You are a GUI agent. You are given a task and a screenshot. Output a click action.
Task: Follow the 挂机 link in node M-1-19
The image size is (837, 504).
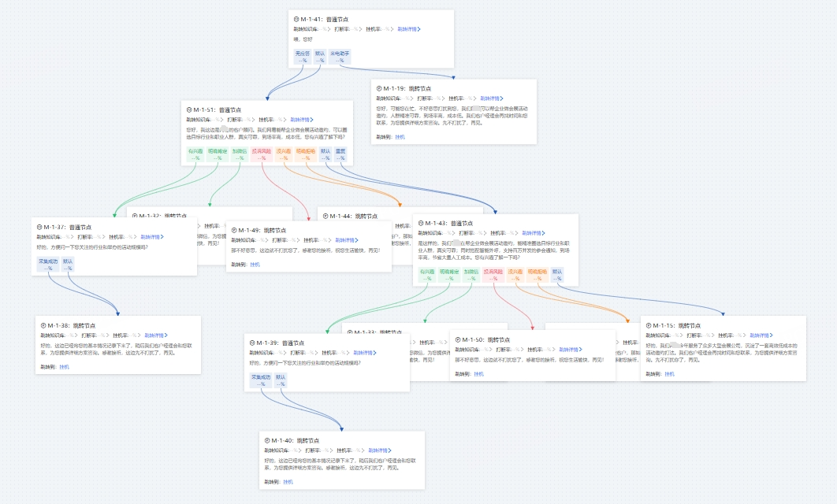400,137
